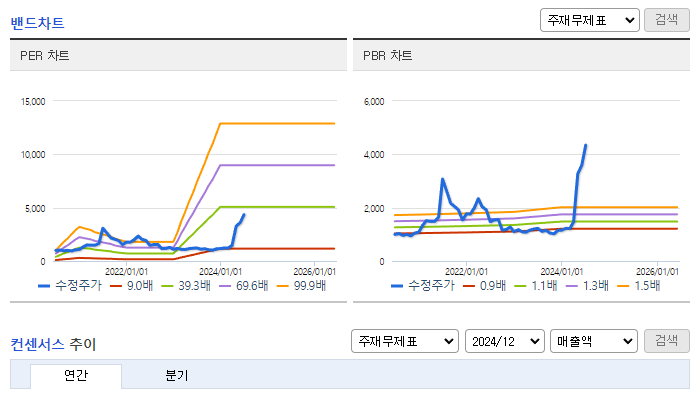Click the 2022/01/01 label in PER chart
The width and height of the screenshot is (695, 394).
126,272
